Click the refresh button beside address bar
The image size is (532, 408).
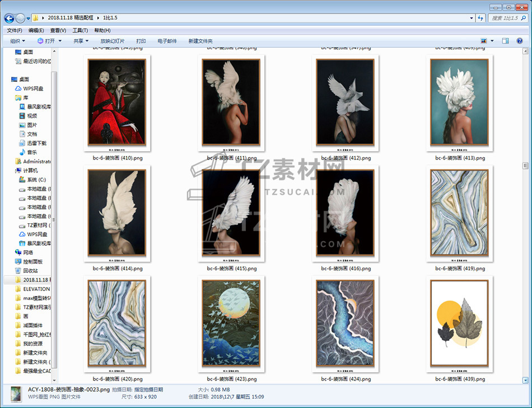(480, 18)
